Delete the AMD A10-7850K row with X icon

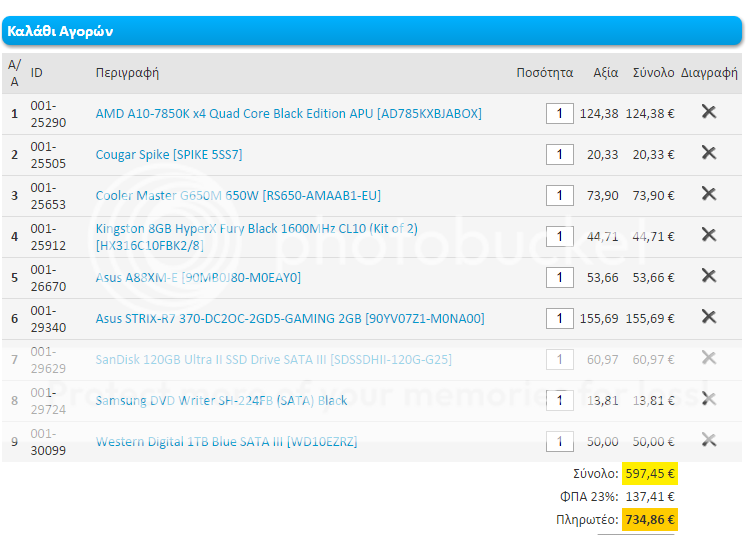pyautogui.click(x=709, y=112)
